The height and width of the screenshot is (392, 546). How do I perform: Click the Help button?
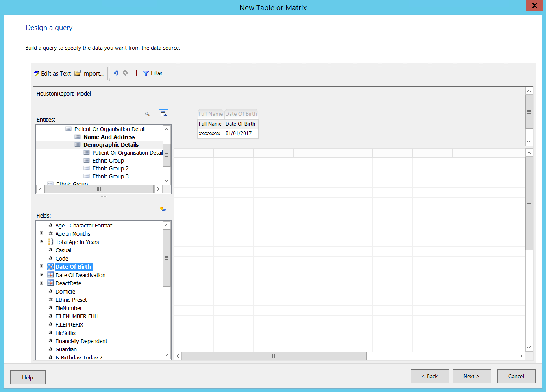[28, 377]
